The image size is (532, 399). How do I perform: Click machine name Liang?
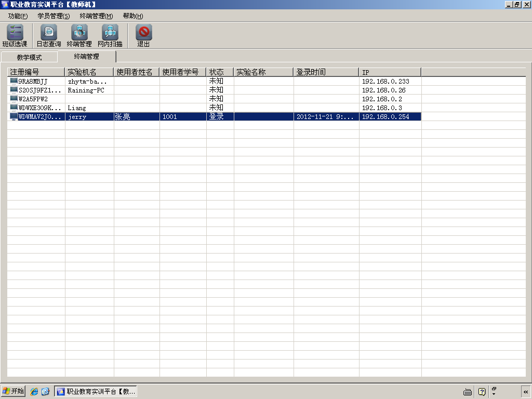[x=77, y=108]
